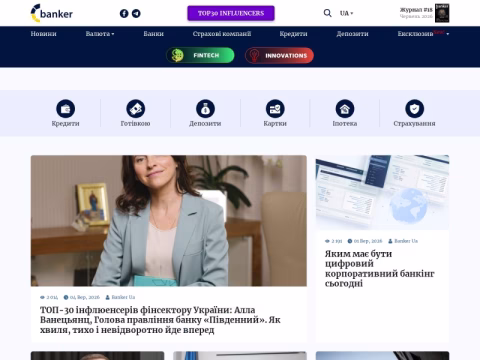Expand the Ексклюзив menu dropdown
480x360 pixels.
(x=423, y=34)
